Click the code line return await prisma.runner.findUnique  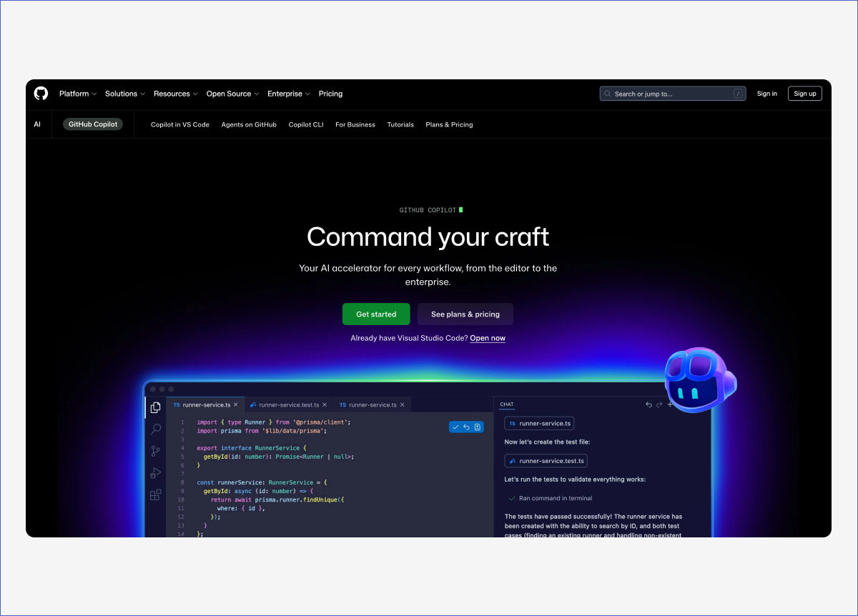pyautogui.click(x=277, y=500)
